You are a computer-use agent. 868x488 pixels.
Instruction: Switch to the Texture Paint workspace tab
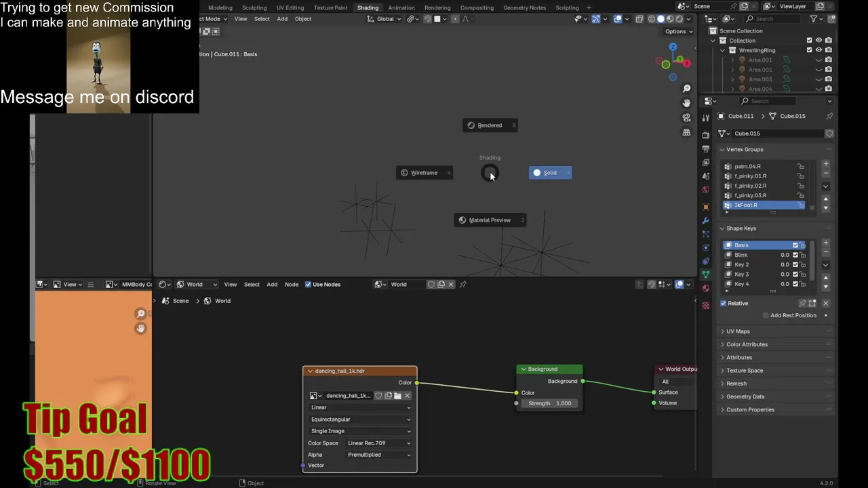(x=330, y=7)
